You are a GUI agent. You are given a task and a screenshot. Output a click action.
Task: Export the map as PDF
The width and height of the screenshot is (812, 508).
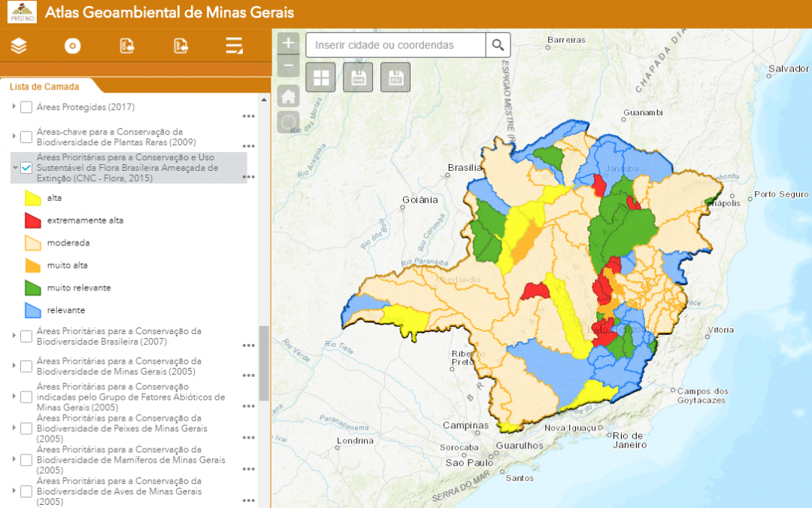coord(395,78)
